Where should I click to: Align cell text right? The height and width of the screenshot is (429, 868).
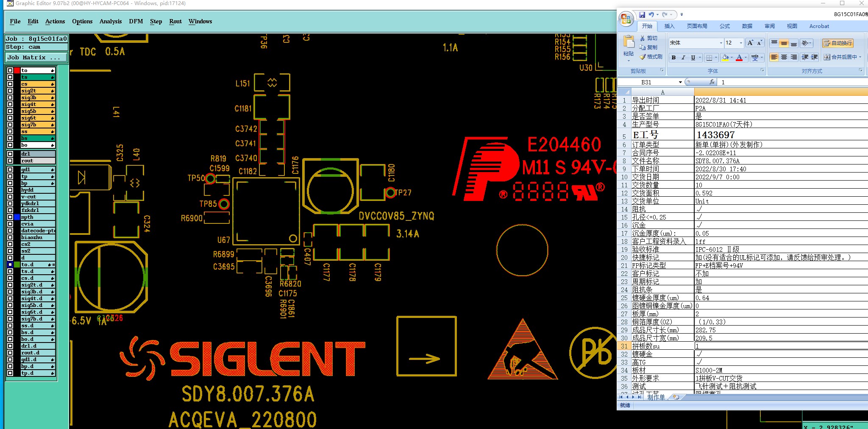coord(794,57)
